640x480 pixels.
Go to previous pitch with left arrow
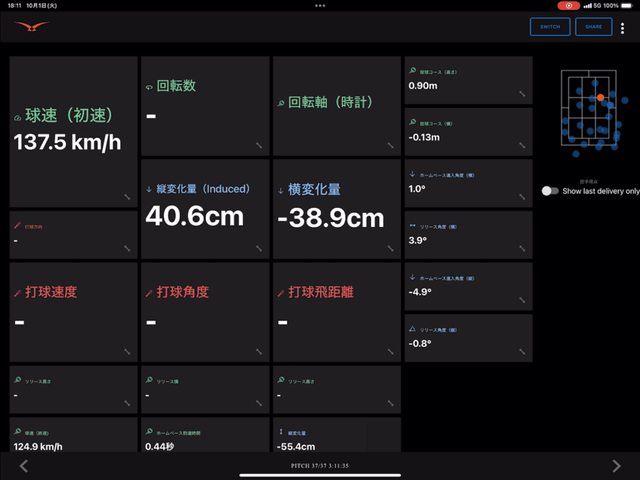[x=24, y=465]
